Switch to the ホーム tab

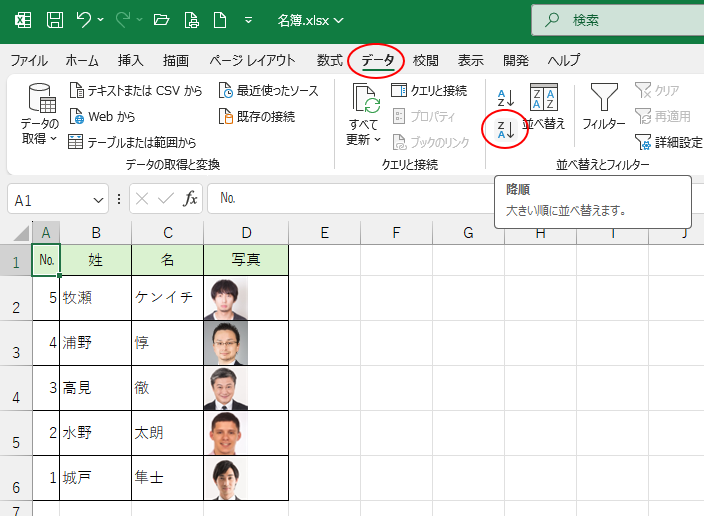(x=82, y=60)
